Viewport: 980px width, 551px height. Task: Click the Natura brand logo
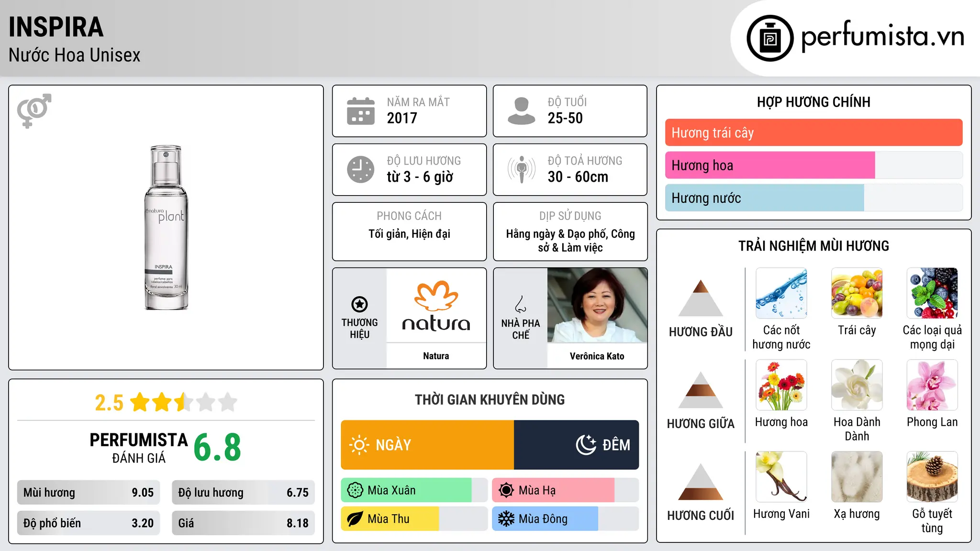(x=436, y=306)
